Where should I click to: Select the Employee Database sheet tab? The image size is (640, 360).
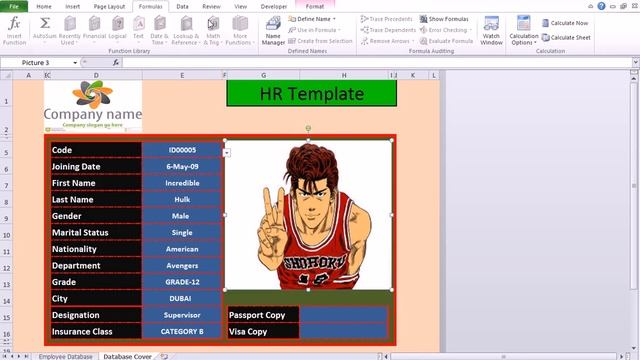coord(65,356)
